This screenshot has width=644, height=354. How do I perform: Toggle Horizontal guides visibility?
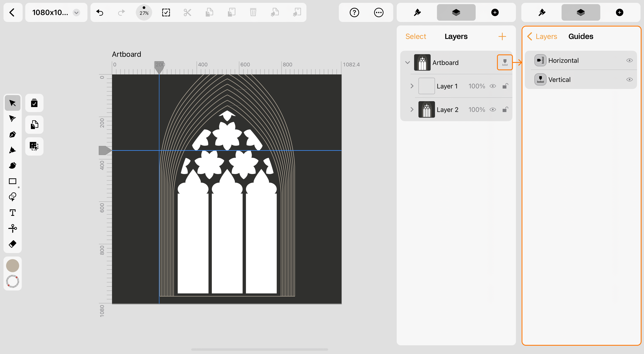629,60
